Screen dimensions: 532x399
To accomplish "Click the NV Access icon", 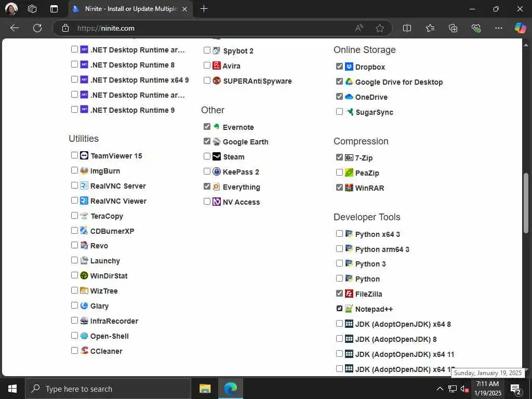I will (217, 202).
